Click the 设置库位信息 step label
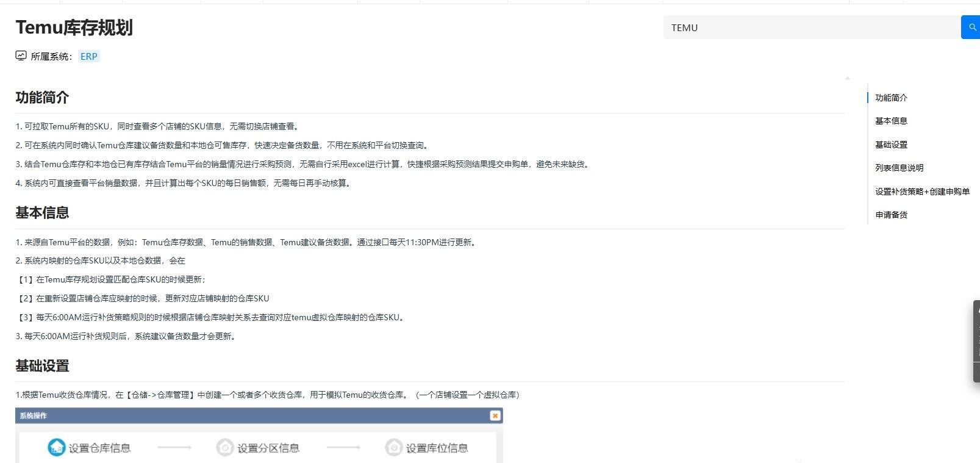 pos(437,448)
